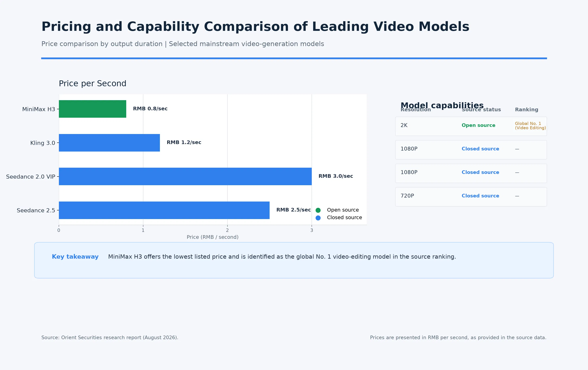The width and height of the screenshot is (588, 370).
Task: Click the Price per Second chart title
Action: click(x=93, y=83)
